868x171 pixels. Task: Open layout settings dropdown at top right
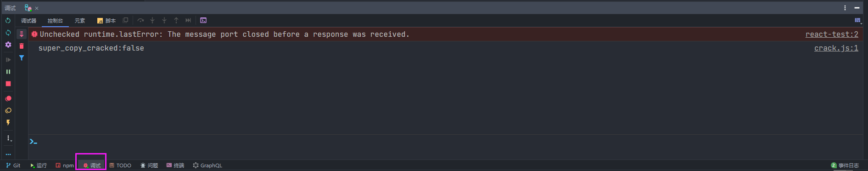(857, 21)
